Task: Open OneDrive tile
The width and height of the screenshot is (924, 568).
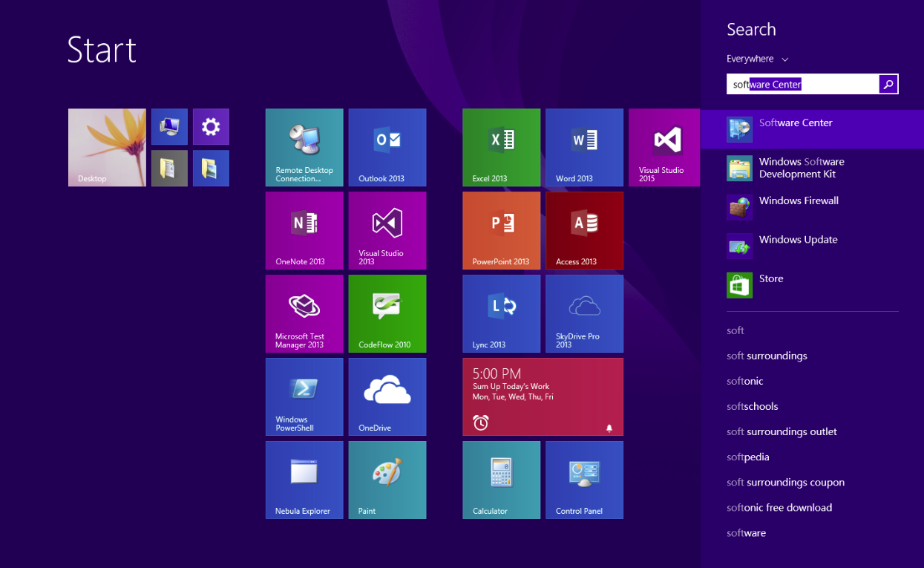Action: [387, 397]
